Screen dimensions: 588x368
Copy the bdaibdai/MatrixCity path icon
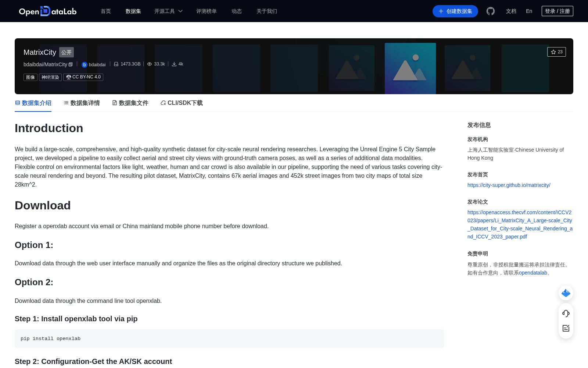(x=71, y=64)
